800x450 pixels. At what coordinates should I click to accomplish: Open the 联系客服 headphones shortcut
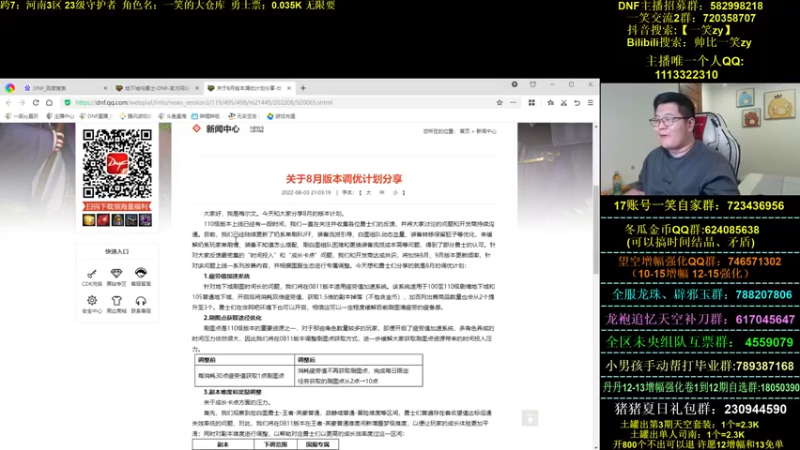point(141,304)
